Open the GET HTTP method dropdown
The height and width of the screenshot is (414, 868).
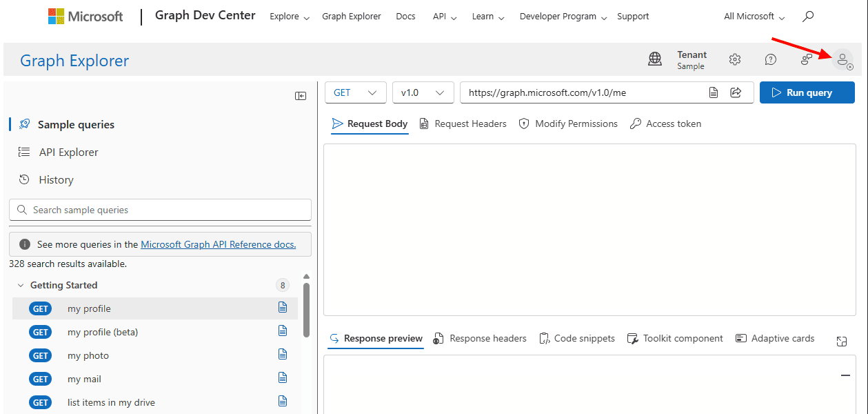tap(356, 92)
